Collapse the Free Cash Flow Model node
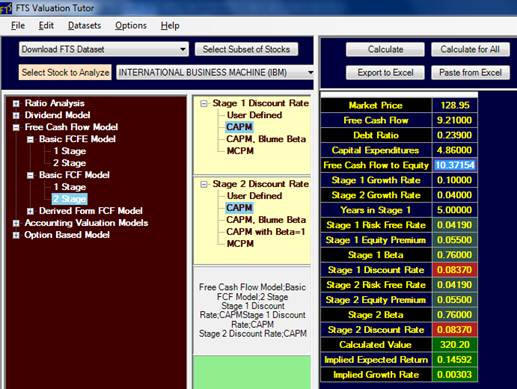517x389 pixels. click(16, 127)
